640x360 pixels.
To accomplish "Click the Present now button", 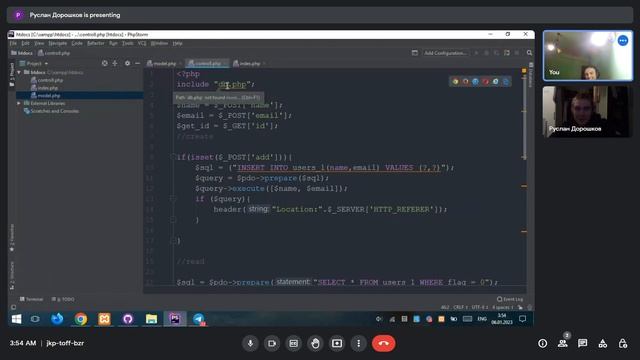I will tap(337, 344).
